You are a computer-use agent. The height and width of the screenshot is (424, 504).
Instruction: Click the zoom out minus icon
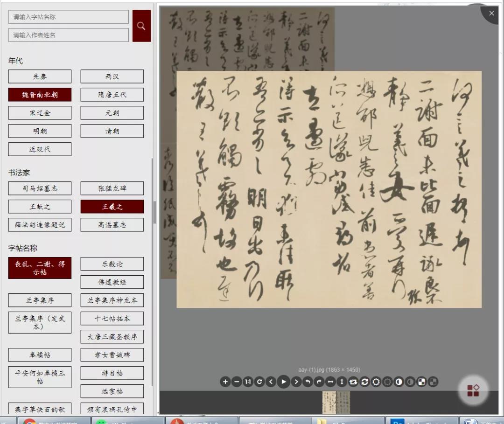point(237,382)
